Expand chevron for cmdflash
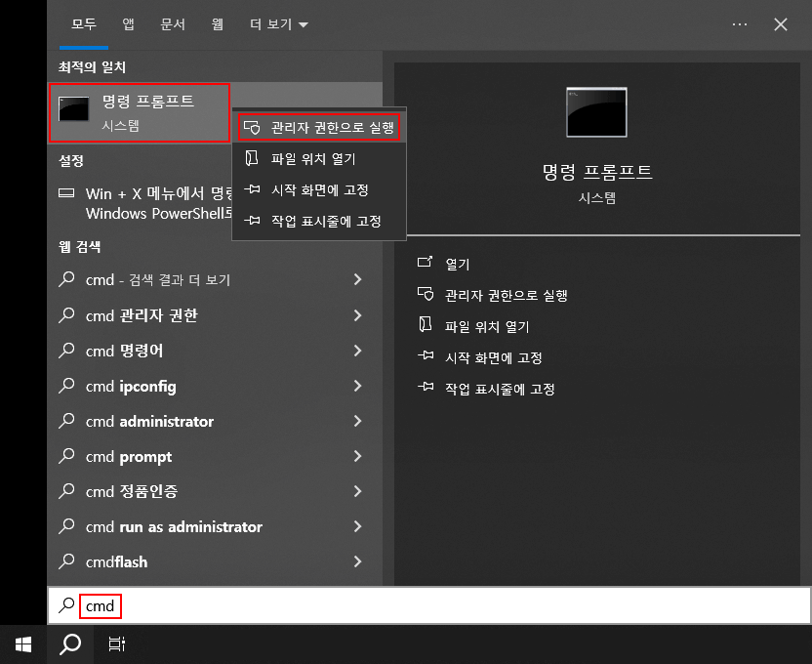The height and width of the screenshot is (664, 812). (357, 561)
